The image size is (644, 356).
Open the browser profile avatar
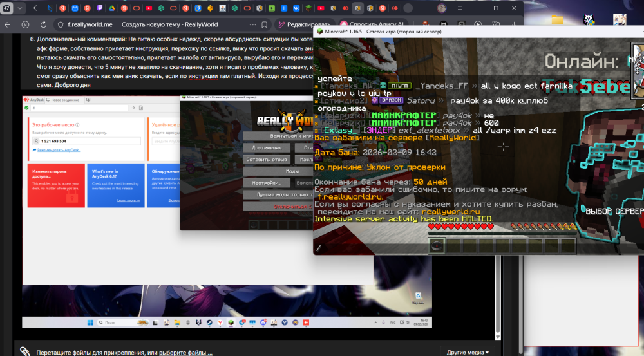[442, 8]
